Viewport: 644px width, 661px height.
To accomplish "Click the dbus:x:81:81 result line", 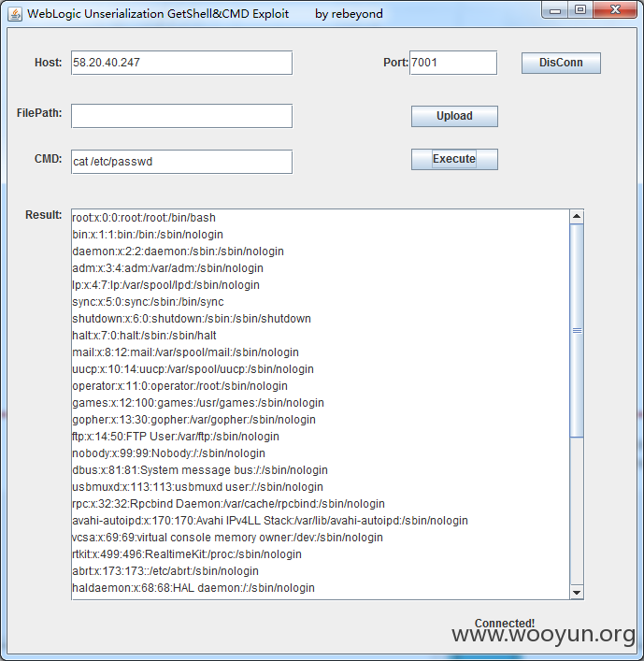I will (x=200, y=470).
